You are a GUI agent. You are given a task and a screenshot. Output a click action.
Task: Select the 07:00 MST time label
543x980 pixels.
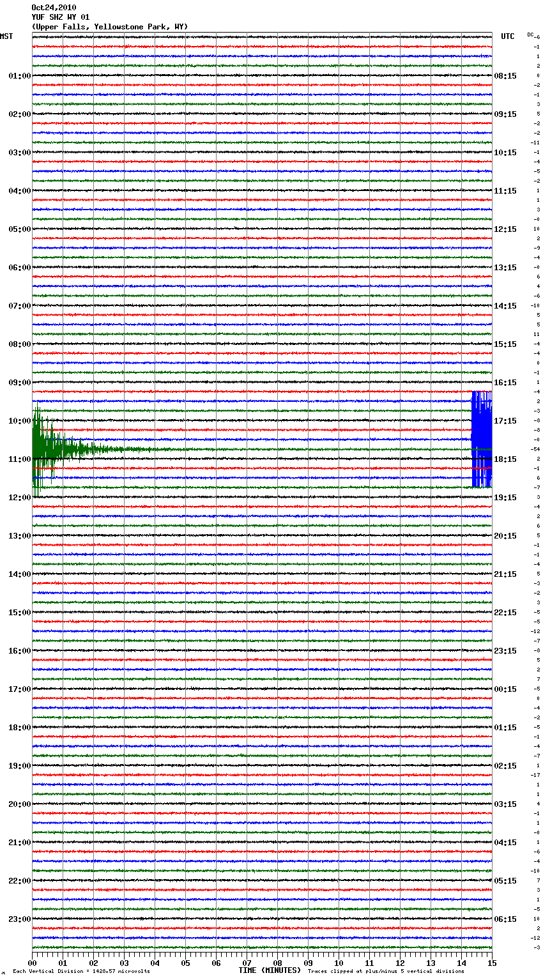20,306
